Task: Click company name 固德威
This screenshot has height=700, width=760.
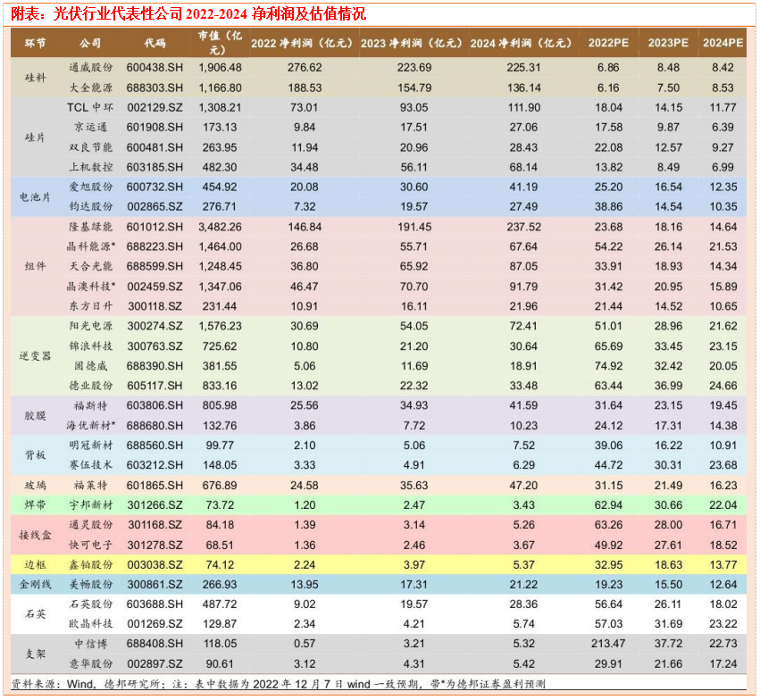Action: 90,366
